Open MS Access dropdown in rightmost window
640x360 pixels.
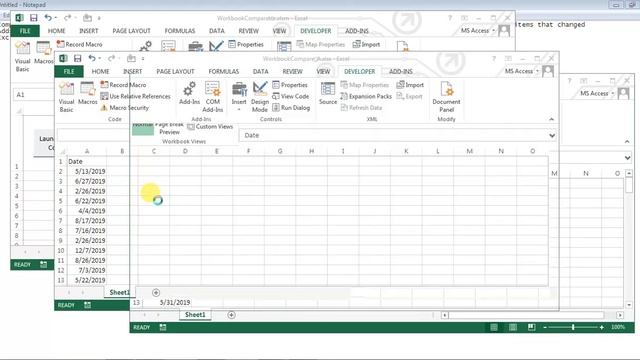point(597,93)
